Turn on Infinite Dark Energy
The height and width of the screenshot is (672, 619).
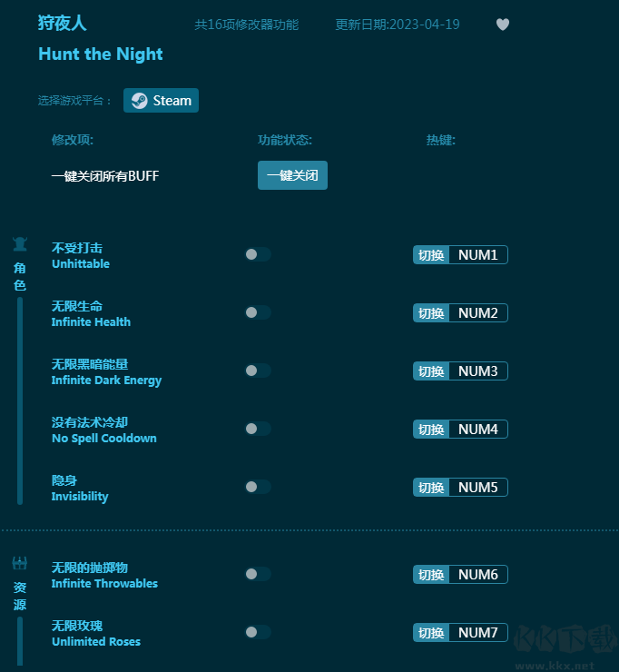[x=257, y=371]
